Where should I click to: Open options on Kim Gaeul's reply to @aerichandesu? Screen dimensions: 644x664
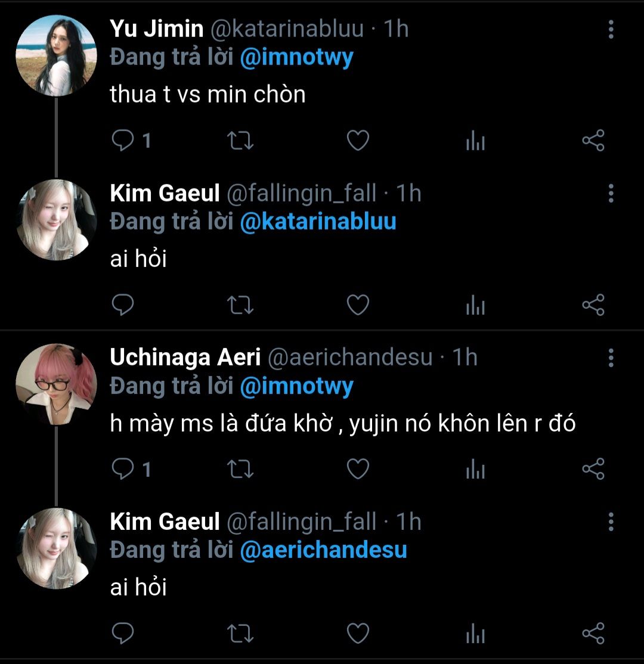[611, 522]
